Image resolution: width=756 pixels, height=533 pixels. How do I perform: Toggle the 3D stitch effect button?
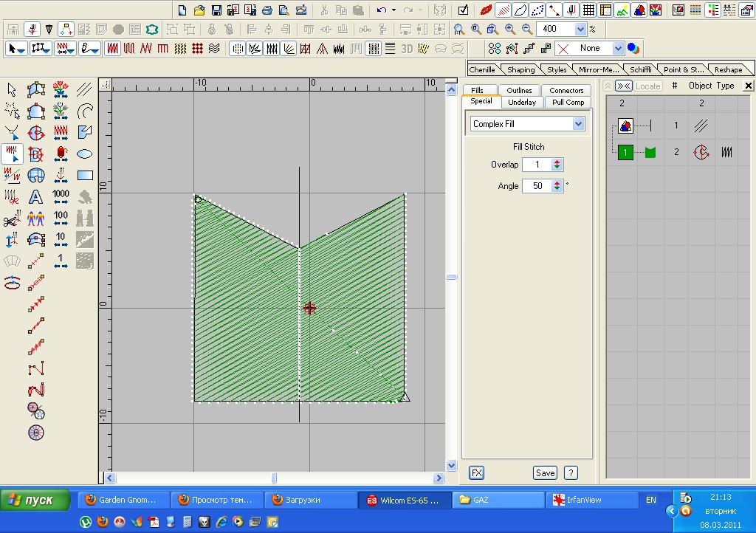(407, 49)
